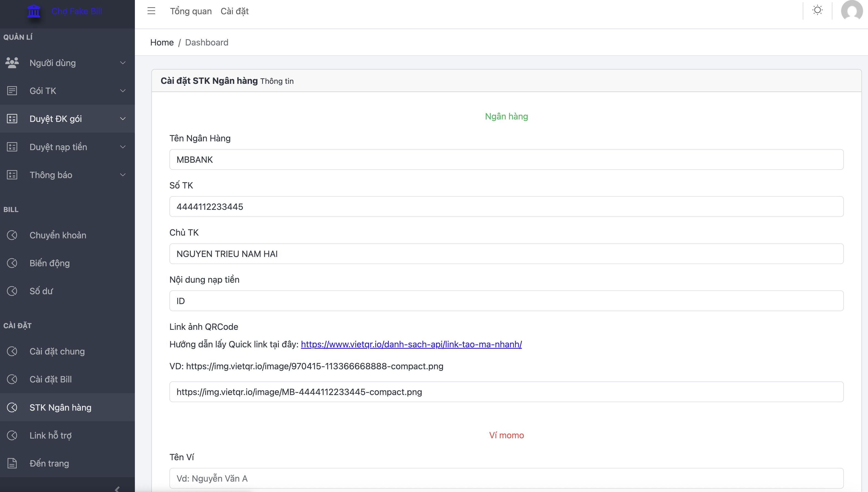The height and width of the screenshot is (492, 868).
Task: Click the Ngân hàng green section heading
Action: tap(506, 117)
